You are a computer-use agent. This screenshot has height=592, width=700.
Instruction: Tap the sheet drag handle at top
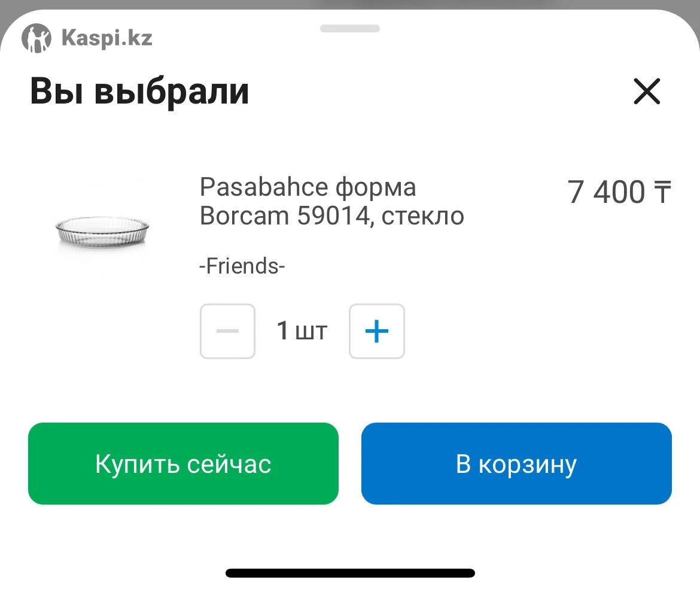click(350, 28)
